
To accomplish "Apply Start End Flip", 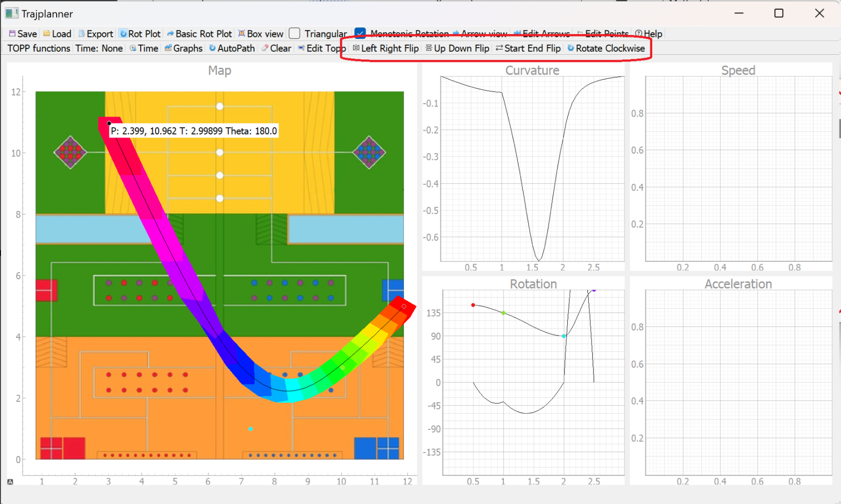I will [x=528, y=48].
